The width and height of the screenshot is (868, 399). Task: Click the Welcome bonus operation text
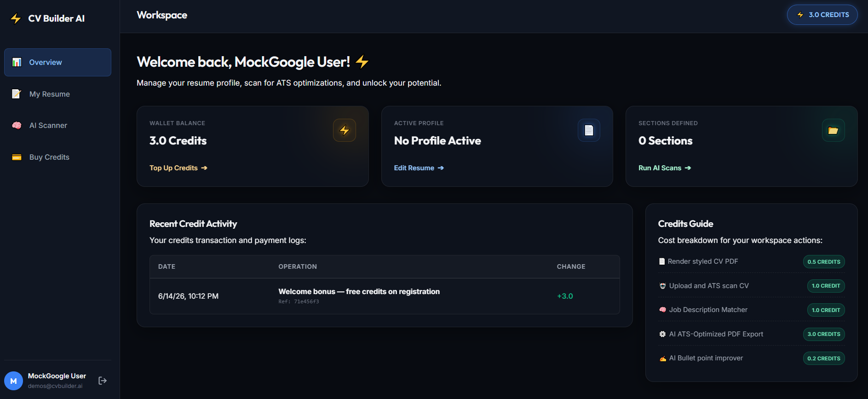click(359, 291)
